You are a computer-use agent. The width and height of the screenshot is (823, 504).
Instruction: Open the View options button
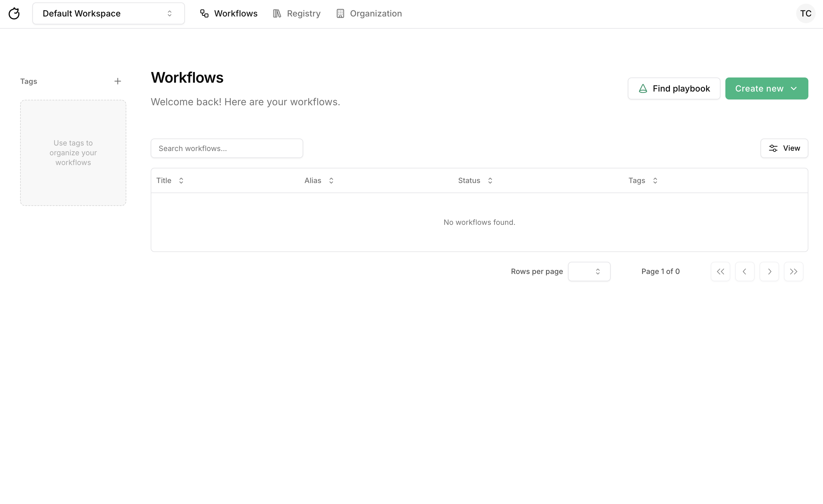click(x=784, y=148)
